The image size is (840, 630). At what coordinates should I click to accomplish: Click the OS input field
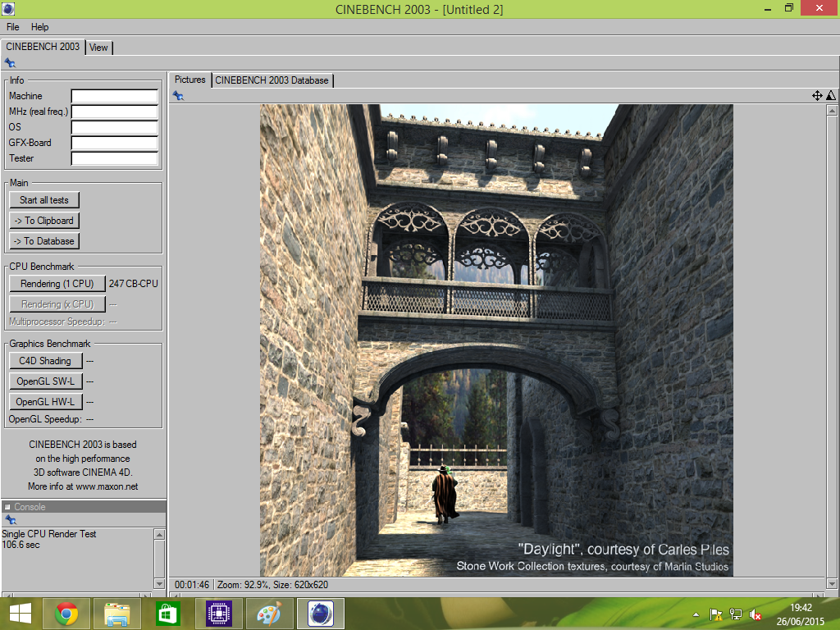coord(115,127)
